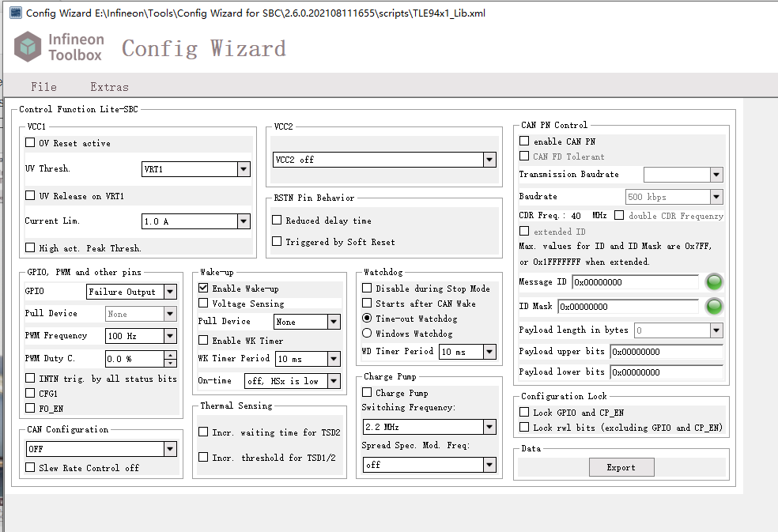Enable the Charge Pump checkbox
Viewport: 778px width, 532px height.
pyautogui.click(x=367, y=392)
